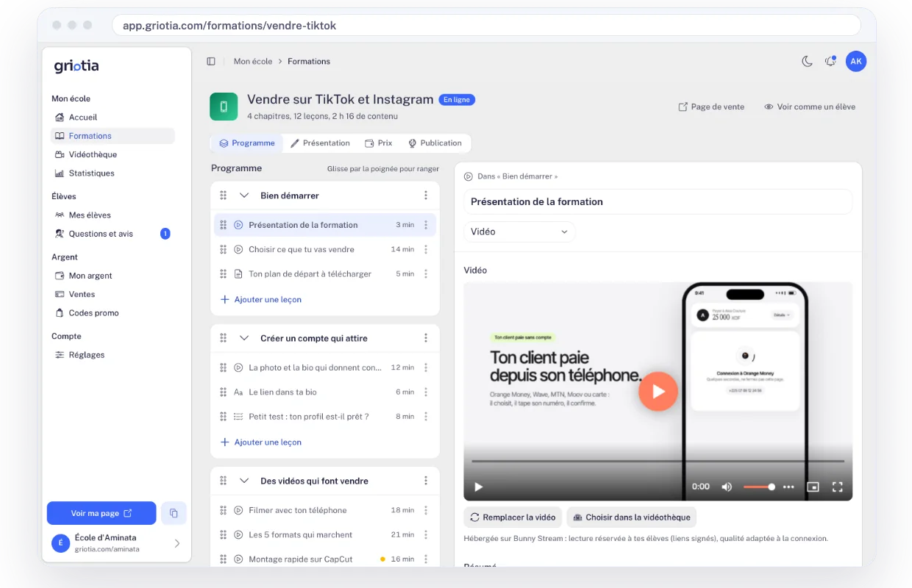Add a lesson under Créer un compte
912x588 pixels.
coord(261,442)
